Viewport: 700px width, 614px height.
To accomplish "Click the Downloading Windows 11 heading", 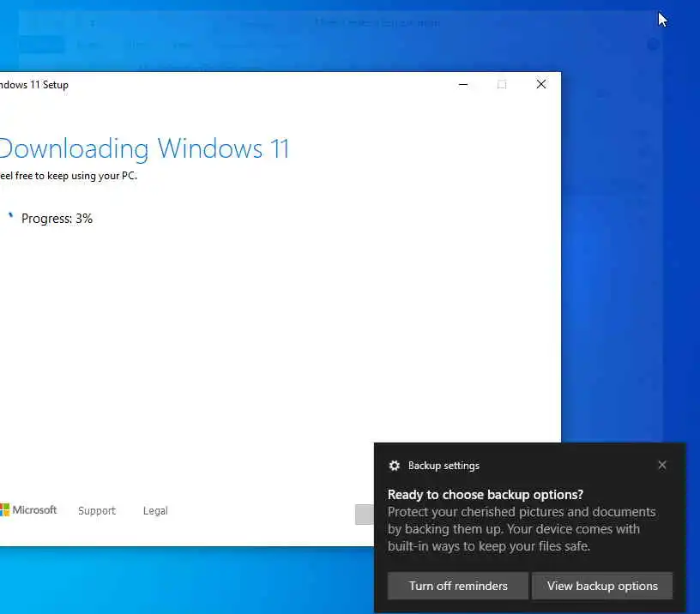I will click(x=144, y=148).
